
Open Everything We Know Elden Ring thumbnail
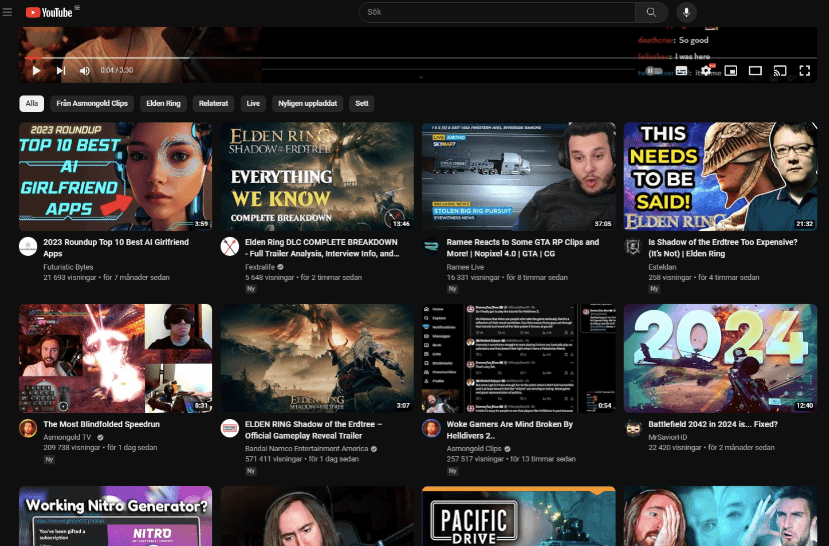click(x=317, y=177)
